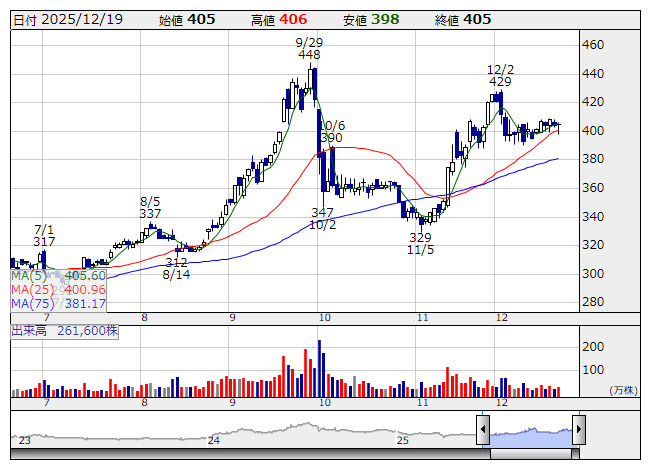Screen dimensions: 653x470
Task: Click the 12/2 high label at 429
Action: click(500, 75)
